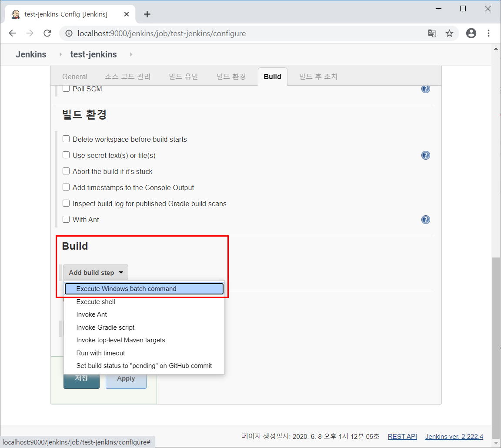Click the vertical scrollbar thumb
Viewport: 501px width, 448px height.
pyautogui.click(x=496, y=348)
